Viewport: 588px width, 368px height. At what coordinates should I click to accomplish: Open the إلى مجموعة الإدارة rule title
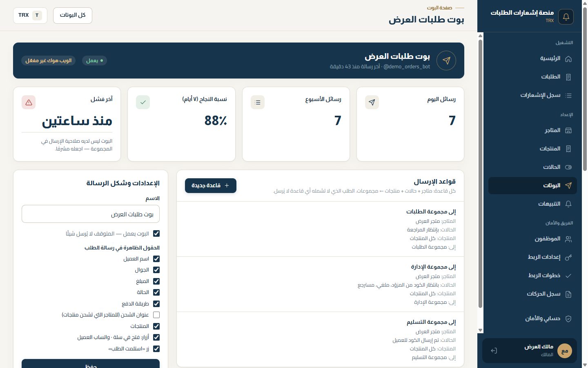[433, 267]
